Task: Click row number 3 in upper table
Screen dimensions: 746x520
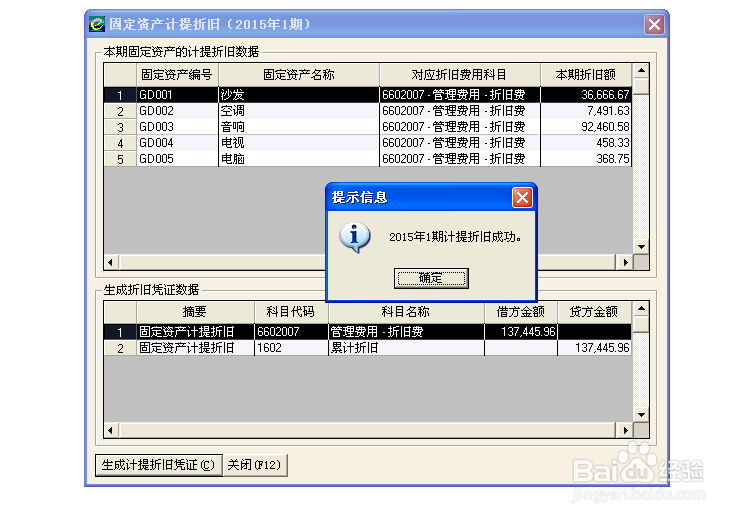Action: (120, 127)
